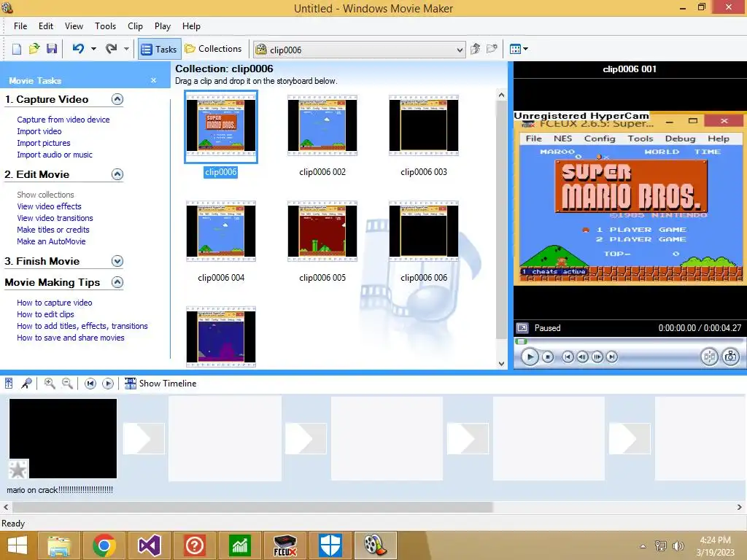The height and width of the screenshot is (560, 747).
Task: Select the clip0006 thumbnail
Action: pyautogui.click(x=221, y=125)
